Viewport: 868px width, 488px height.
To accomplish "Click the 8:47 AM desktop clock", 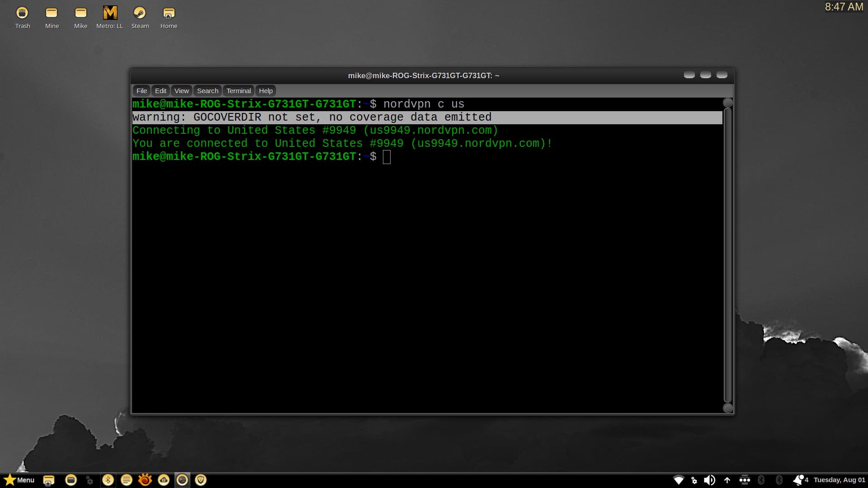I will click(844, 7).
